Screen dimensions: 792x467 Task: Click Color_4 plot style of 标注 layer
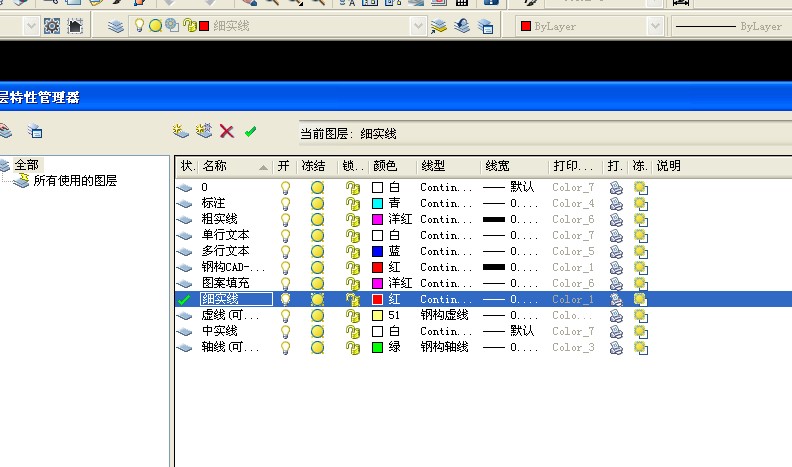coord(573,203)
